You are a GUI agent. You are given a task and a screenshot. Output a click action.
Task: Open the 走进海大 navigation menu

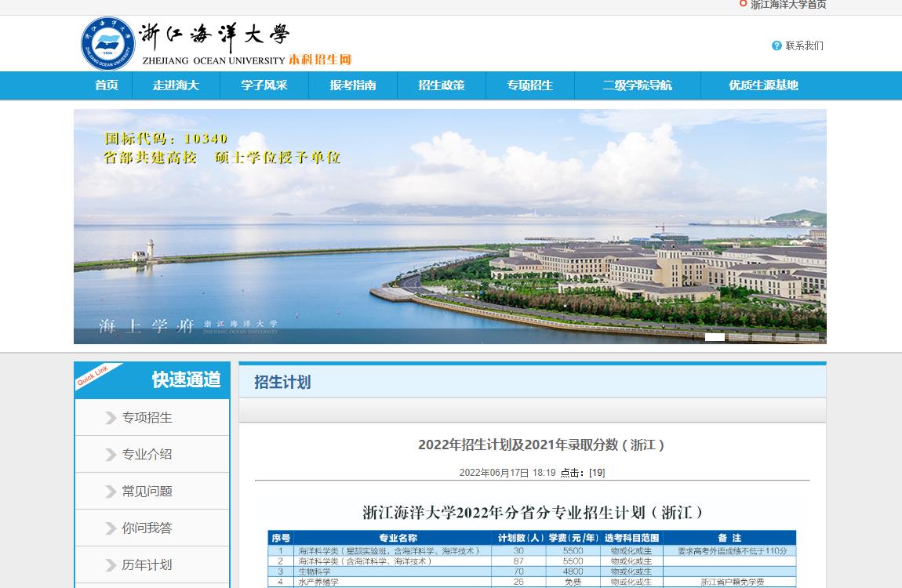click(x=176, y=85)
